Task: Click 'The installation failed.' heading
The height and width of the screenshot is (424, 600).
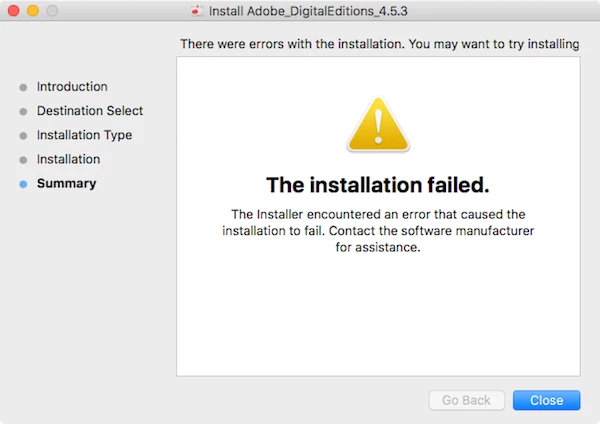Action: tap(378, 185)
